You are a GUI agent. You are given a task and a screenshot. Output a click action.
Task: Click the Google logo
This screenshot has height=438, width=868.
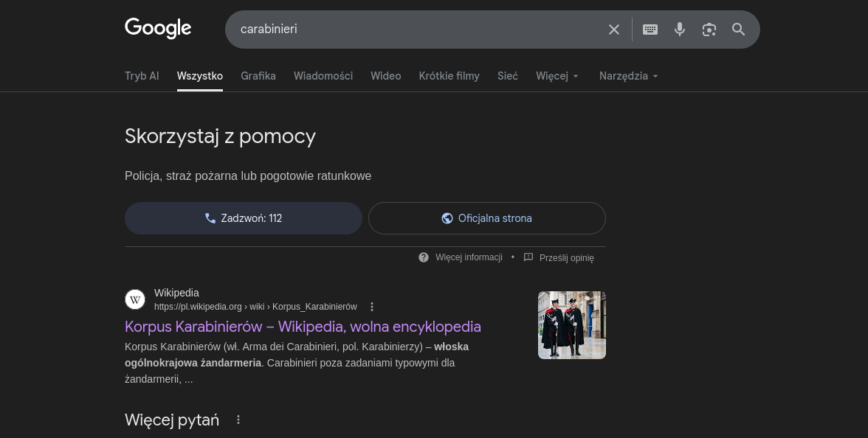click(x=158, y=28)
